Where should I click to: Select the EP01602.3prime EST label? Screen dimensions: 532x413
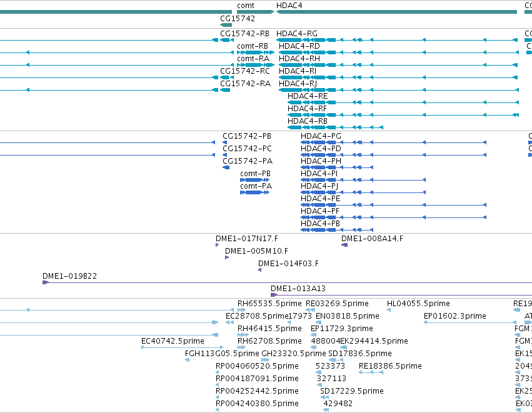[x=455, y=317]
